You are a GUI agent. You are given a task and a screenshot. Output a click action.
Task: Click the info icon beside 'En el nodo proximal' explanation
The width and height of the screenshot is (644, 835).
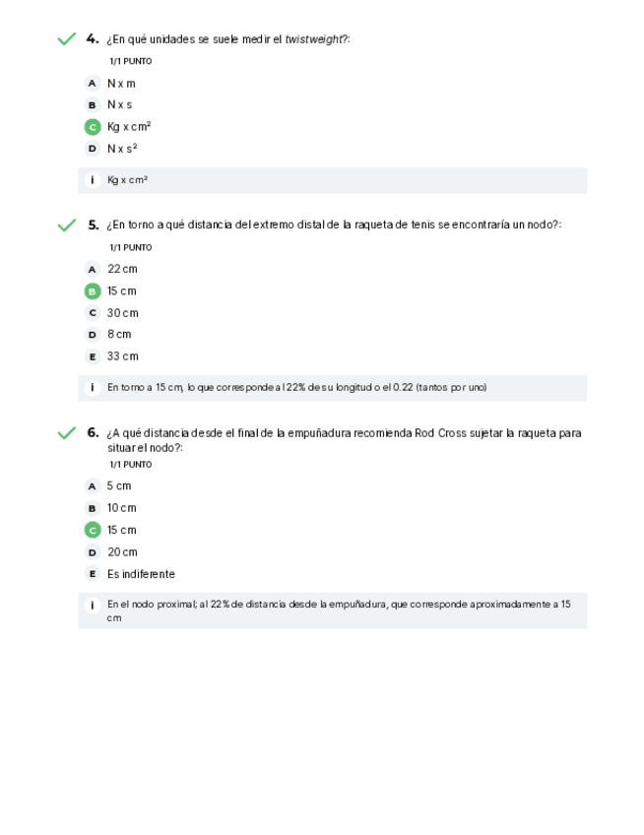coord(93,605)
